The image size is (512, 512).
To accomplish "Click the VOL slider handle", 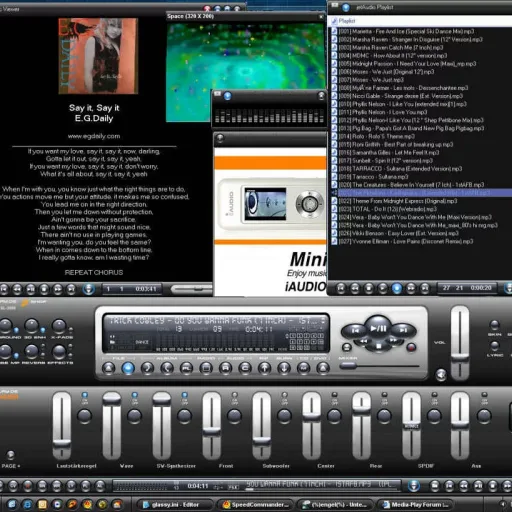I will pyautogui.click(x=460, y=357).
